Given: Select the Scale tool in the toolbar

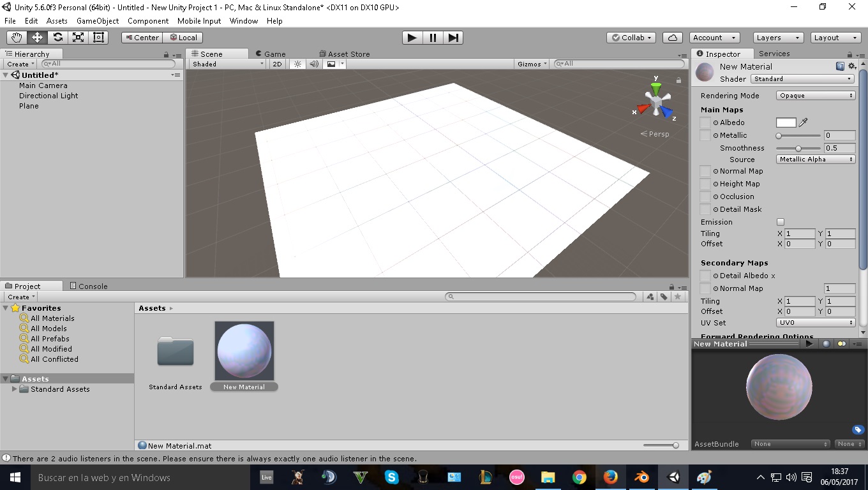Looking at the screenshot, I should 78,38.
